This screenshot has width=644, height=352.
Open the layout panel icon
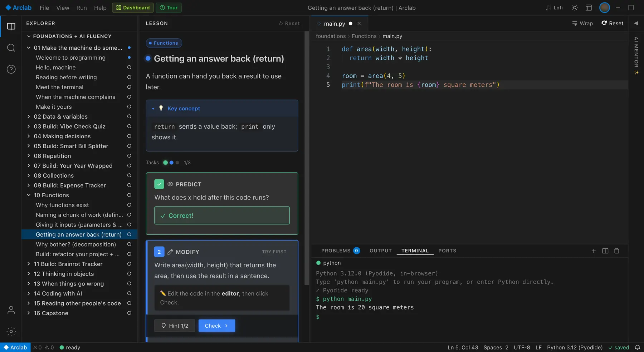coord(589,8)
